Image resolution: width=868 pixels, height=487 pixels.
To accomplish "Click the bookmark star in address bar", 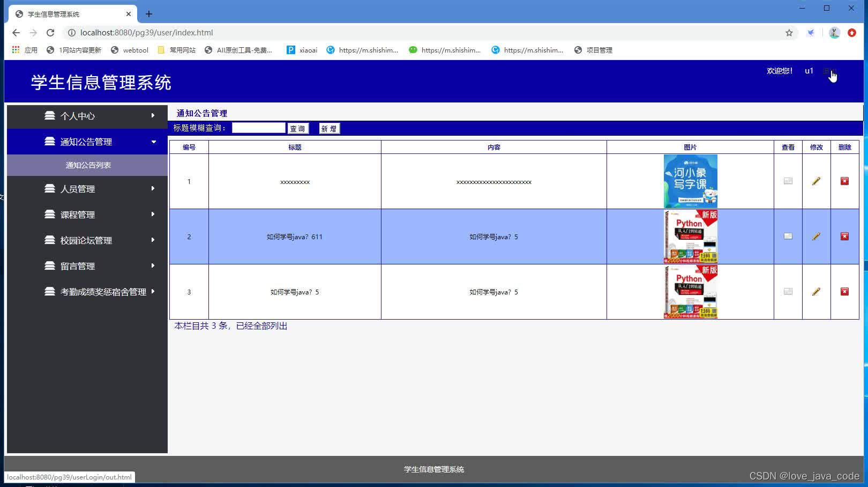I will tap(789, 32).
